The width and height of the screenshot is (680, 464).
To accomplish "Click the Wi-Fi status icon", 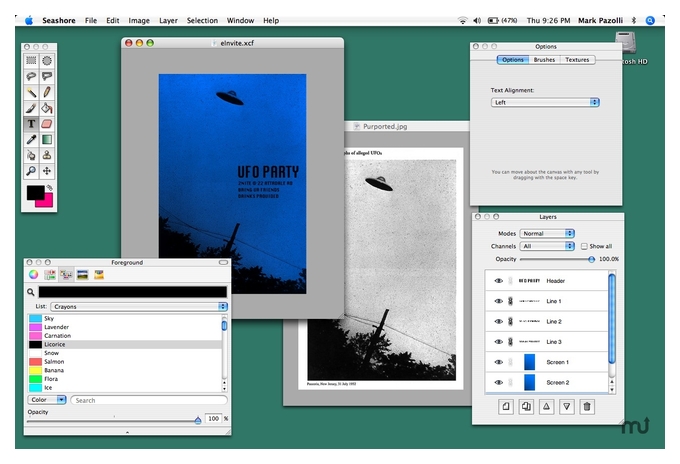I will [463, 20].
